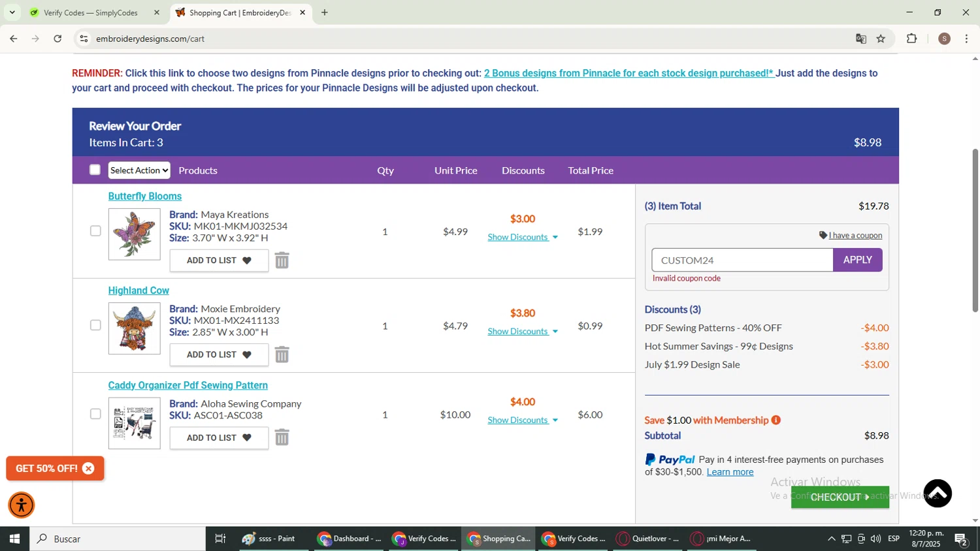
Task: Close the Shopping Cart browser tab
Action: click(x=302, y=12)
